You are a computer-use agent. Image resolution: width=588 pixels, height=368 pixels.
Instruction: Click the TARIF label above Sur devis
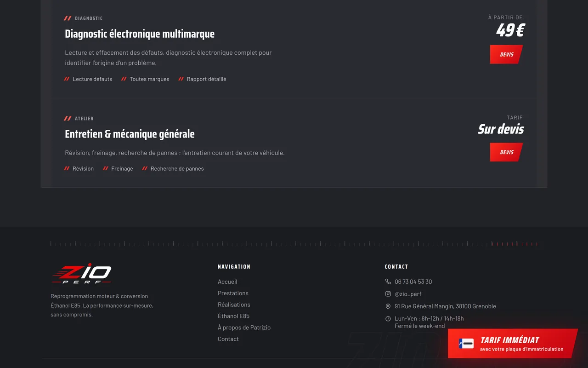[x=515, y=118]
